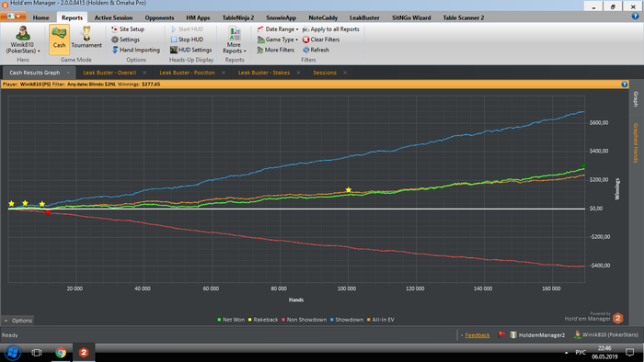This screenshot has width=644, height=362.
Task: Toggle Net Won legend series
Action: coord(231,320)
